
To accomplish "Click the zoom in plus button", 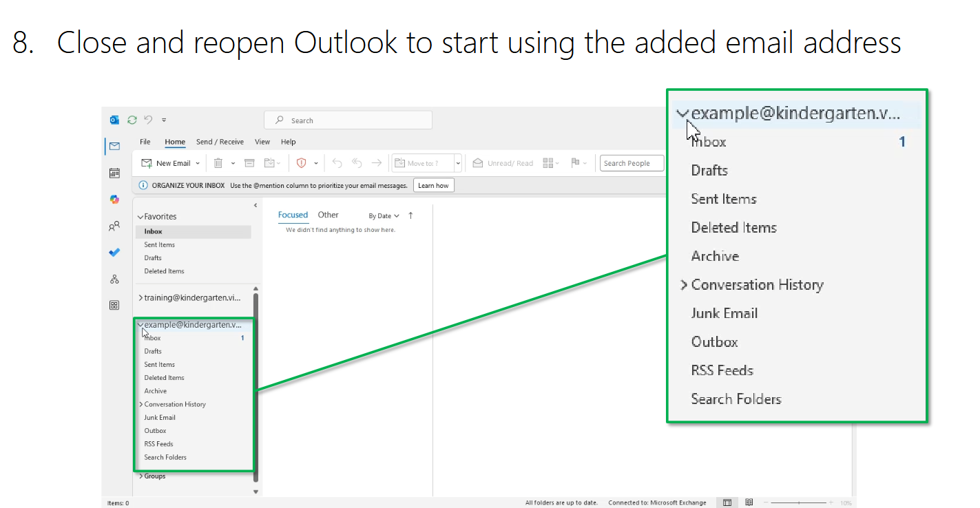I will (831, 503).
